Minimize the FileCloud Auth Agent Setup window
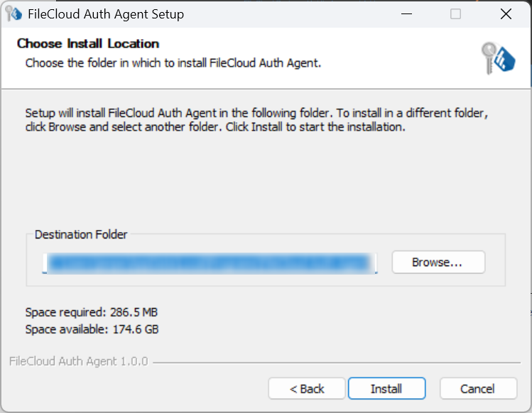The width and height of the screenshot is (532, 413). 406,14
